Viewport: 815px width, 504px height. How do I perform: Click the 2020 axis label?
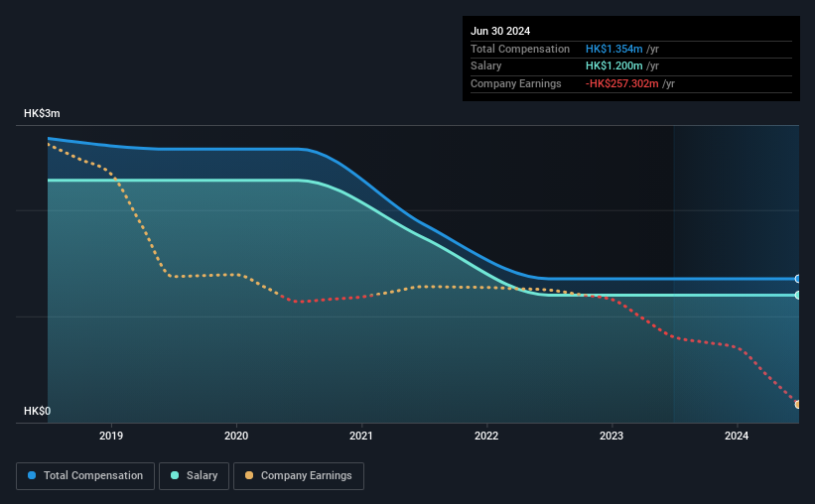point(236,436)
